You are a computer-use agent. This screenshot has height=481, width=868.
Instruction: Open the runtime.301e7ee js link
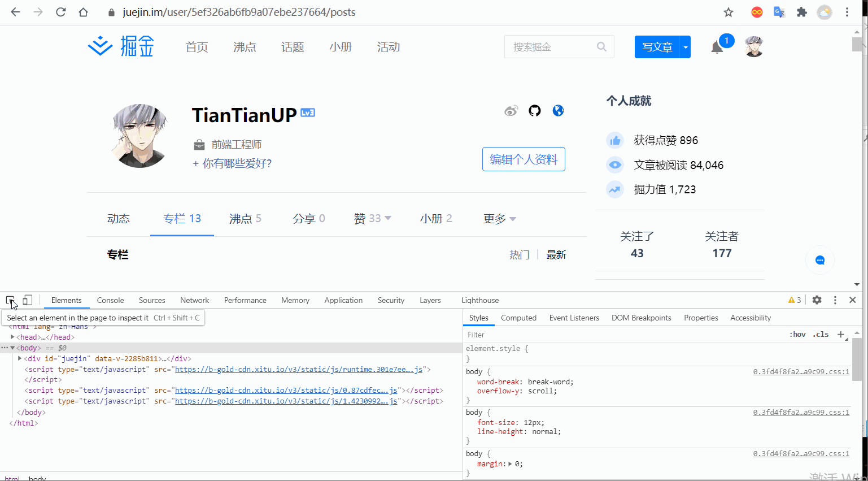point(299,369)
